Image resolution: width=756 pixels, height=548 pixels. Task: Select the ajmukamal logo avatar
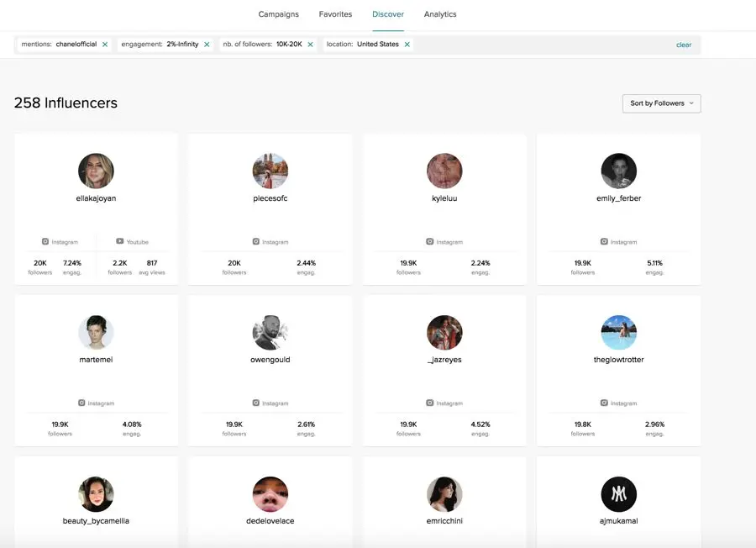[618, 494]
